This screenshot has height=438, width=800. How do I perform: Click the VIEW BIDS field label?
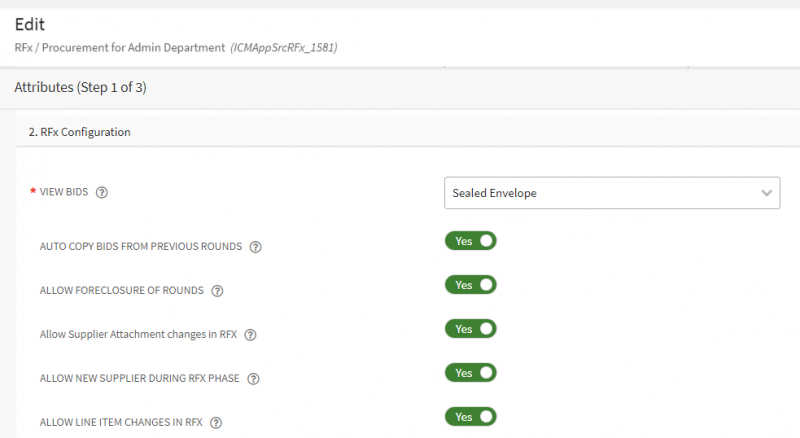(x=63, y=193)
